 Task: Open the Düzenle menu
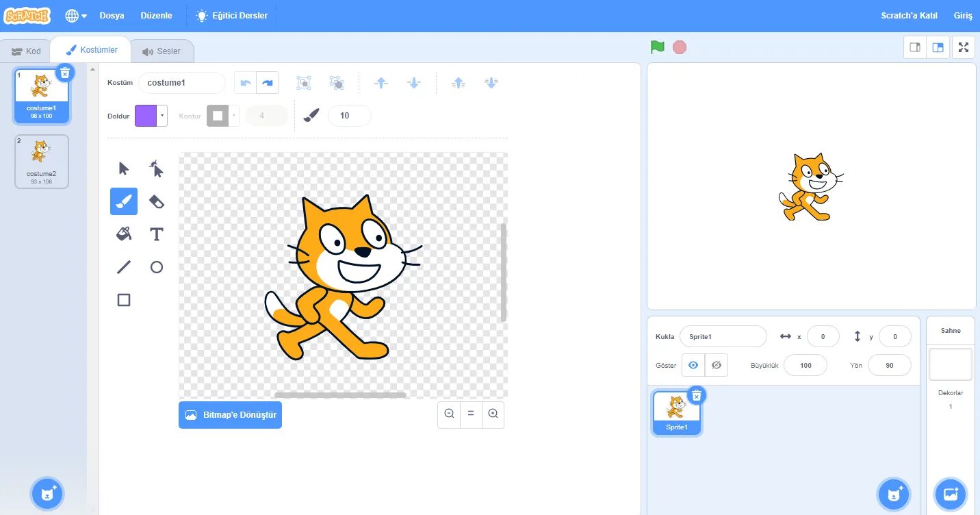[x=157, y=15]
